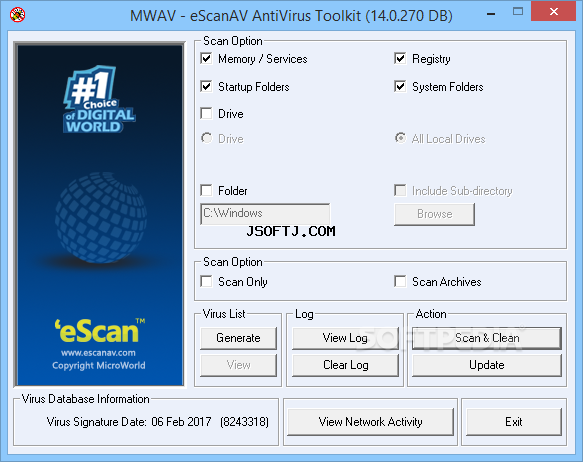Toggle the Startup Folders checkbox
The image size is (583, 462).
coord(206,86)
